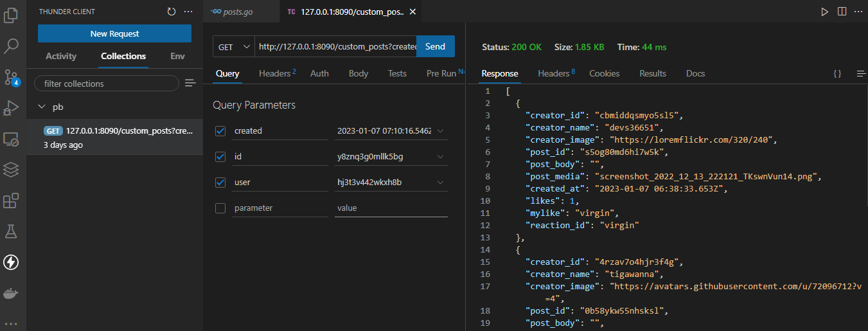Click the New Request button
The image size is (868, 331).
coord(114,33)
